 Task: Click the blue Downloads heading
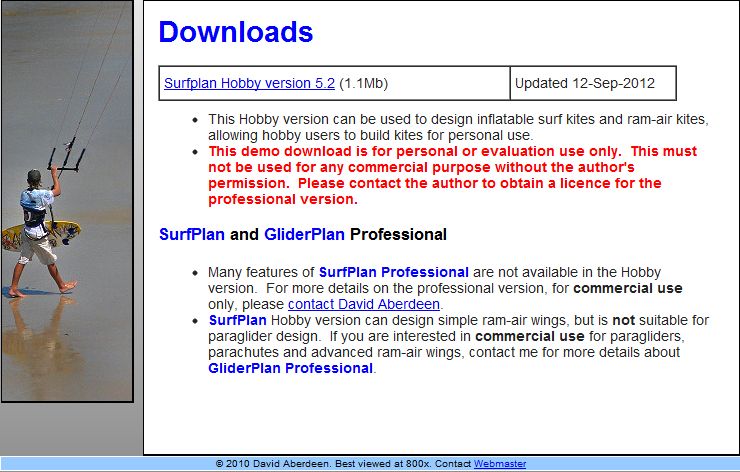pyautogui.click(x=236, y=32)
